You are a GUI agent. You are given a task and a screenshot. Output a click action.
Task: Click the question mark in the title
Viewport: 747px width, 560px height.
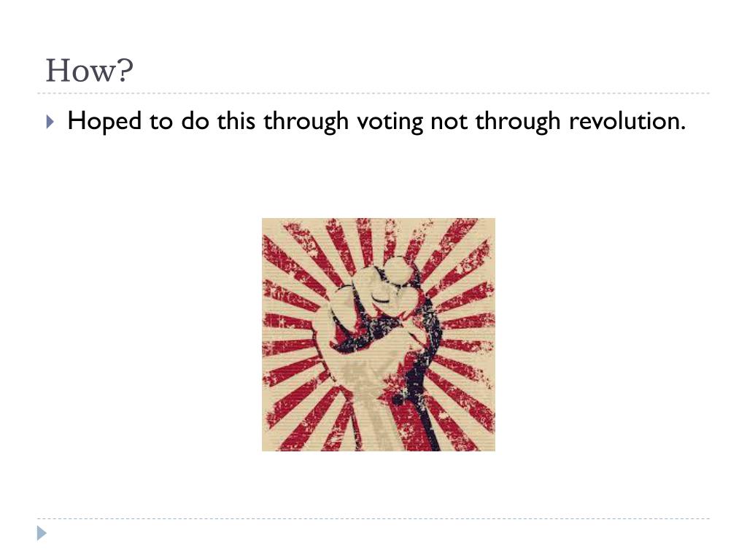click(124, 71)
